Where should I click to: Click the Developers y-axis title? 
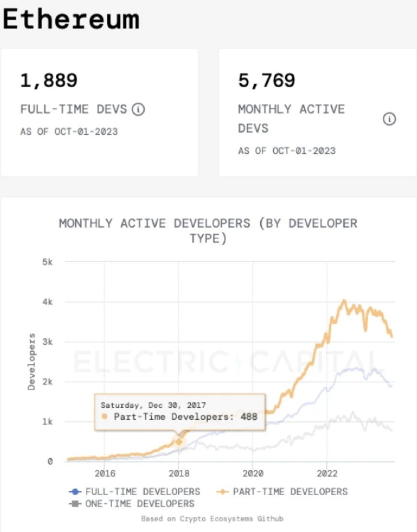pyautogui.click(x=31, y=362)
